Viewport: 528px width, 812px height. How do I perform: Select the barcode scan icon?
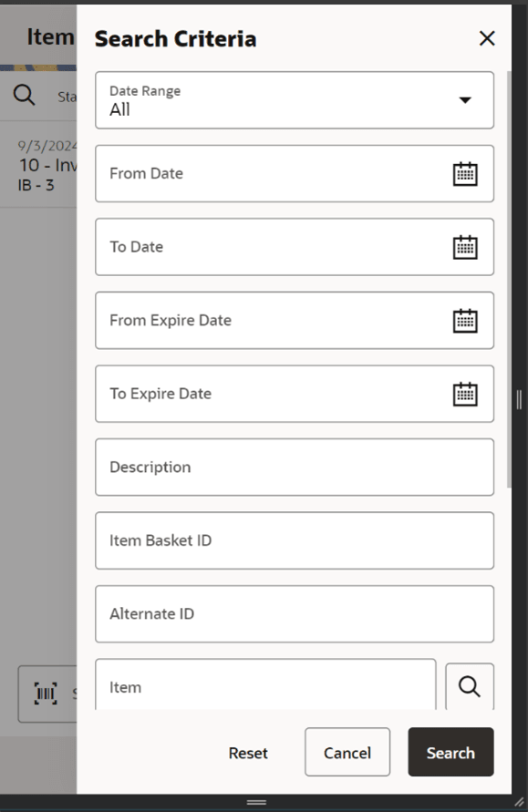[46, 694]
